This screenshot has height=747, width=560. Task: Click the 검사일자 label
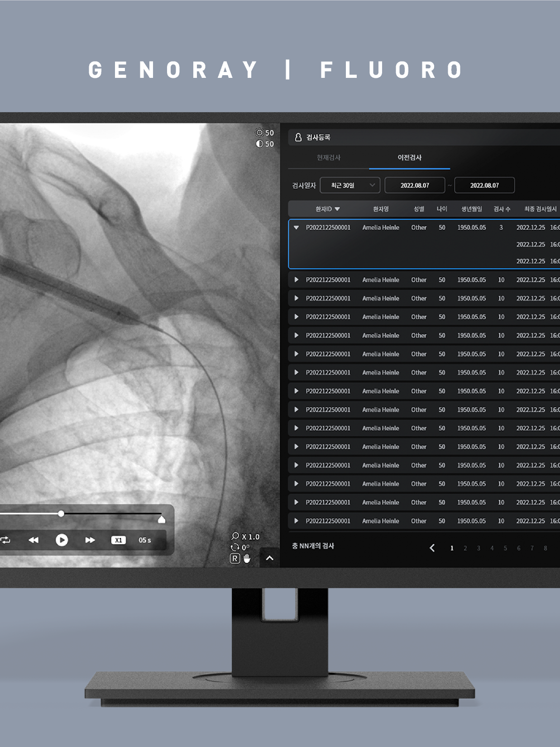(x=304, y=186)
